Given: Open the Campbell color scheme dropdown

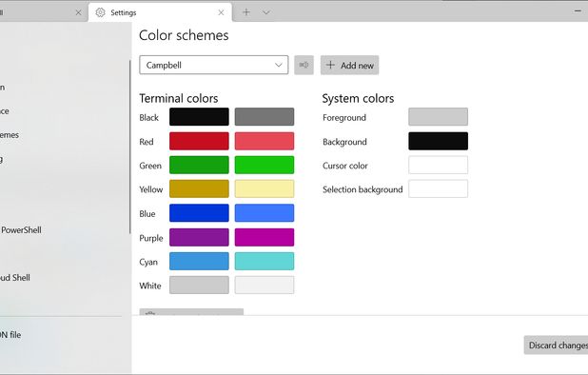Looking at the screenshot, I should point(213,65).
